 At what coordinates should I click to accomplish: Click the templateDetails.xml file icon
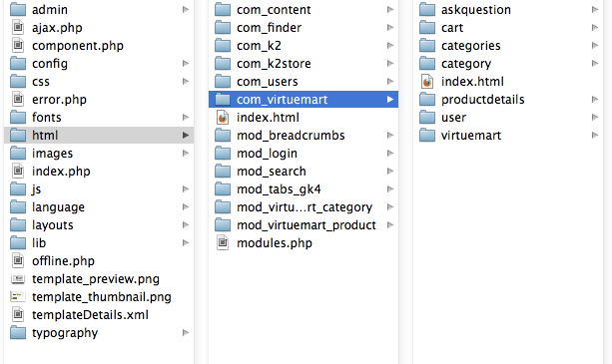18,315
